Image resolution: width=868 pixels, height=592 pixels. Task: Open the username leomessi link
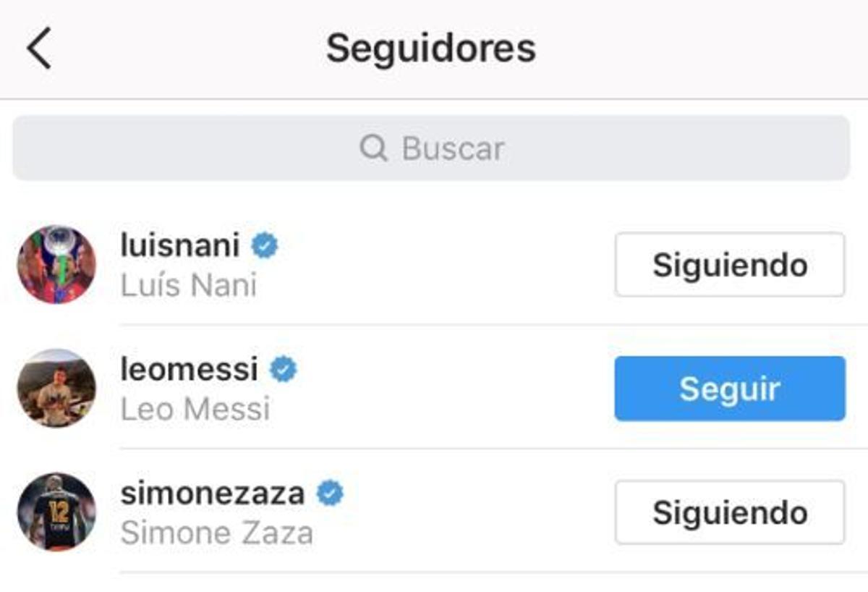[x=191, y=369]
